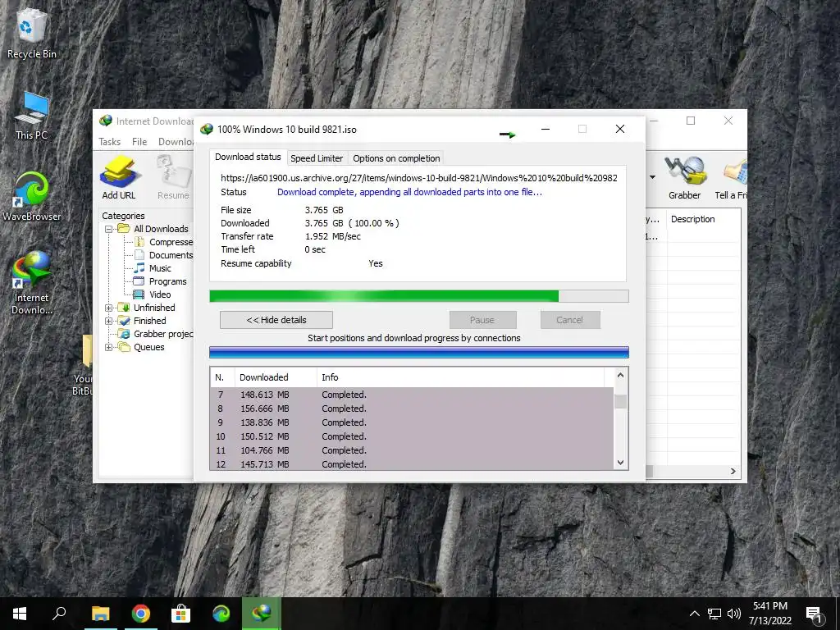
Task: Click Hide details button
Action: coord(276,320)
